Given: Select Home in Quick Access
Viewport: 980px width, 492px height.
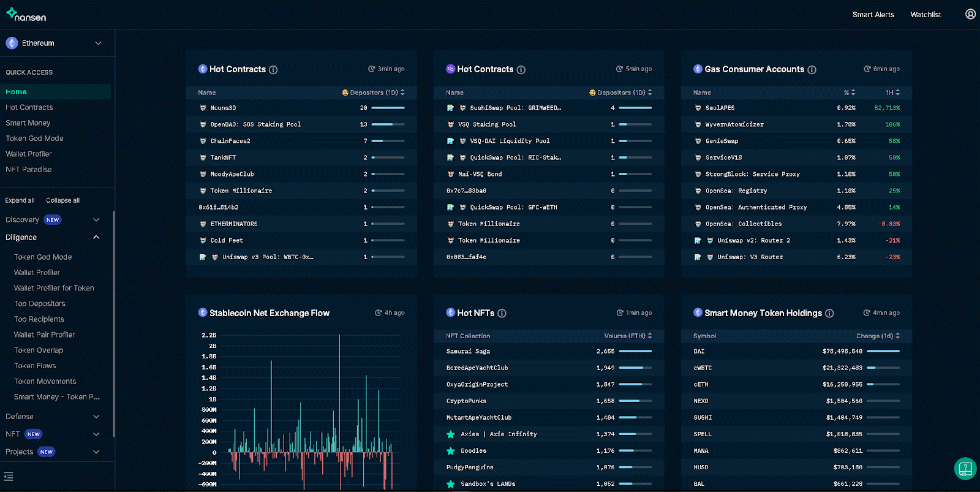Looking at the screenshot, I should (x=55, y=92).
